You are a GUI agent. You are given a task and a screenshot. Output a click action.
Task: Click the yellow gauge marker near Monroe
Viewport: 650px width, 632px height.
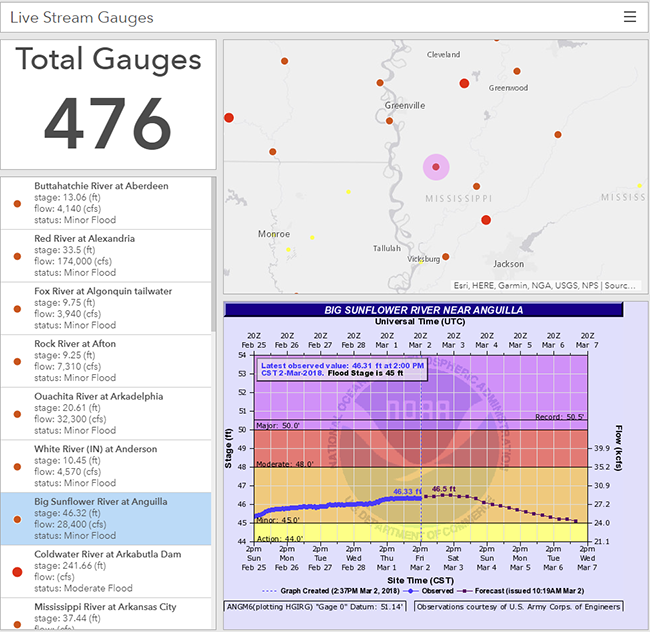pyautogui.click(x=288, y=249)
